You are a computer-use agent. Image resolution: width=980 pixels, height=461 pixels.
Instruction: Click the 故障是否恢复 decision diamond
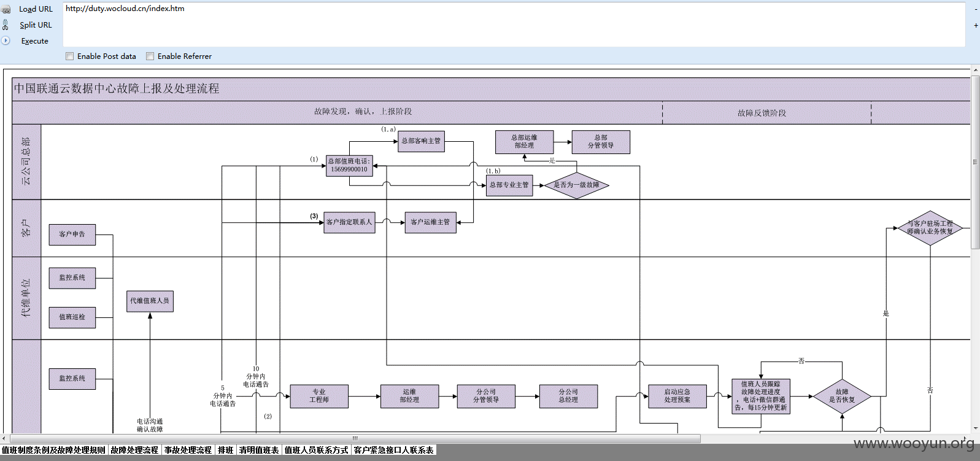[842, 396]
